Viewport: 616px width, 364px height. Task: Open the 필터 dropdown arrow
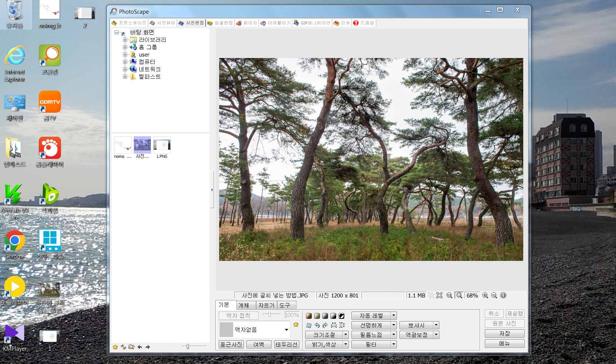pyautogui.click(x=394, y=344)
